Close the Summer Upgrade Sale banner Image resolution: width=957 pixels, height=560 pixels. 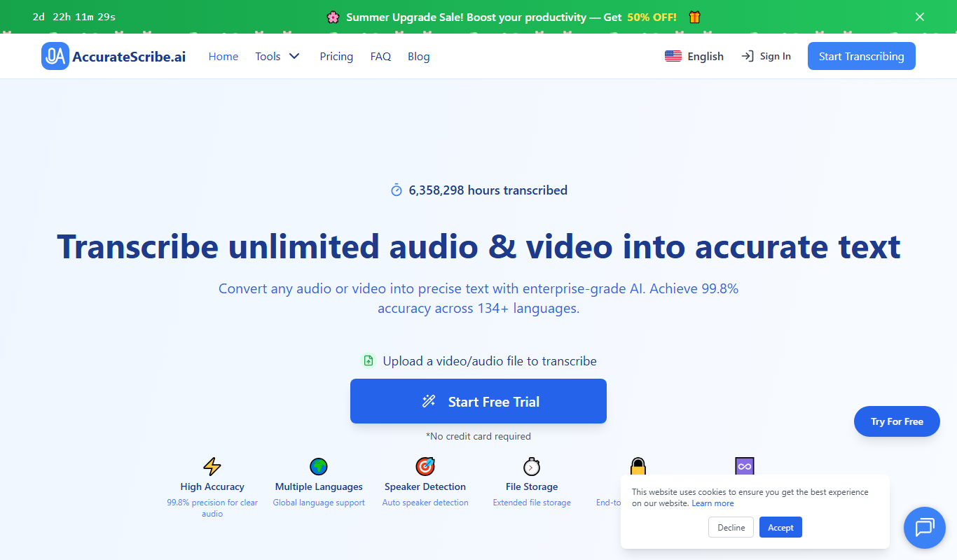920,17
